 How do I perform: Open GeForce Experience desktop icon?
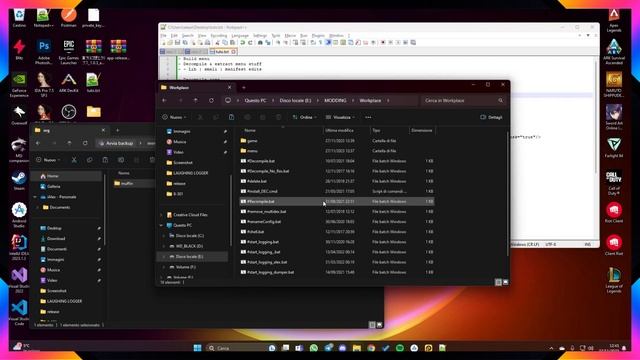[19, 85]
